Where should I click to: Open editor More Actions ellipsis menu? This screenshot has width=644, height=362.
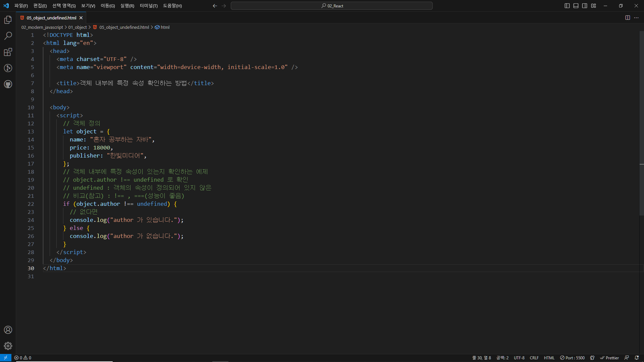[636, 18]
